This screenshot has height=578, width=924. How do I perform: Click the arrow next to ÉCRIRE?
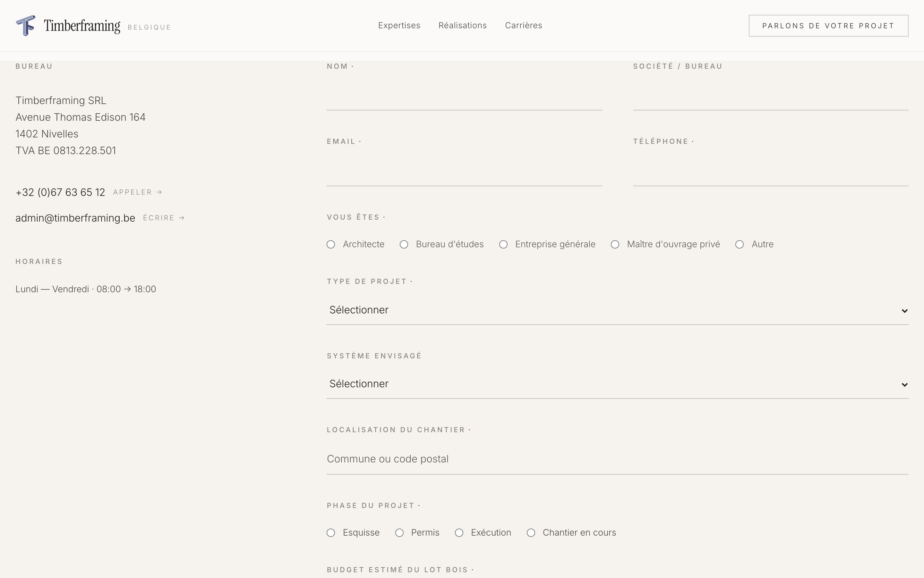(182, 218)
